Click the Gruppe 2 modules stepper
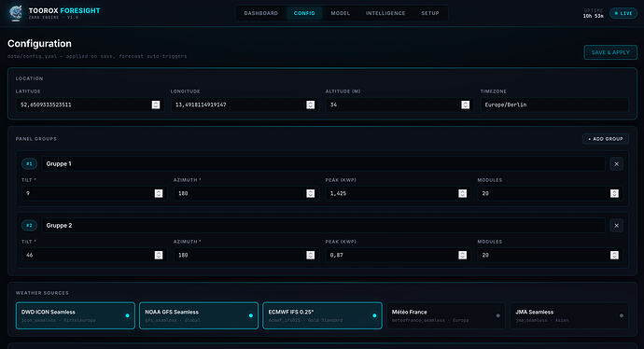This screenshot has width=644, height=349. 614,255
